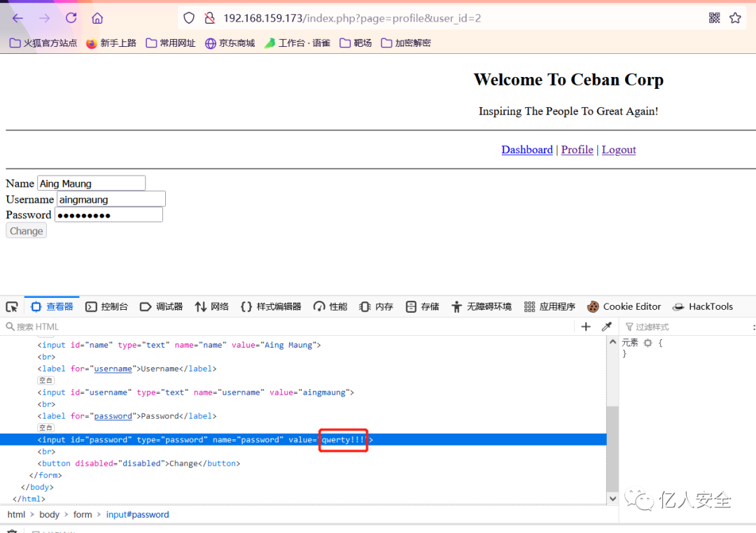The width and height of the screenshot is (756, 533).
Task: Switch to the 网络 network tab
Action: [211, 307]
